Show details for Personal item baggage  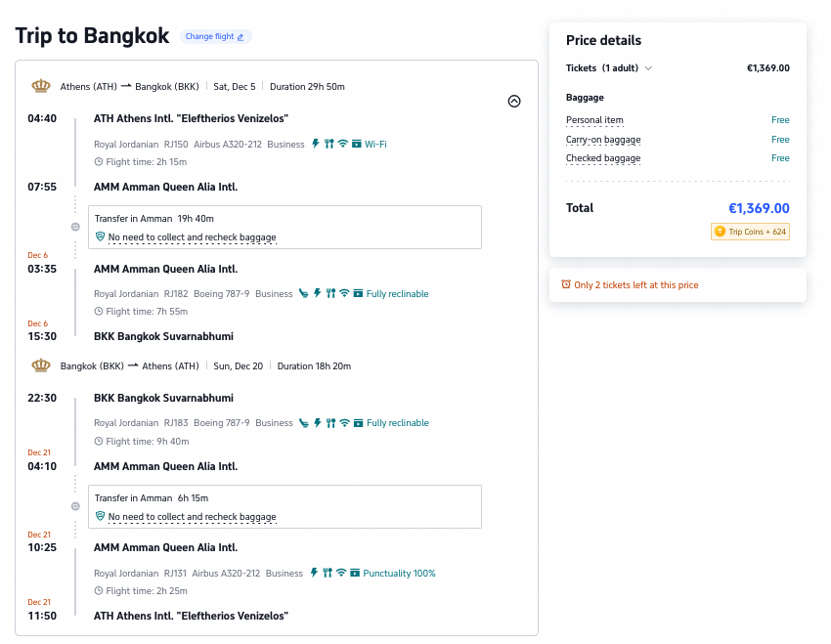[x=594, y=119]
